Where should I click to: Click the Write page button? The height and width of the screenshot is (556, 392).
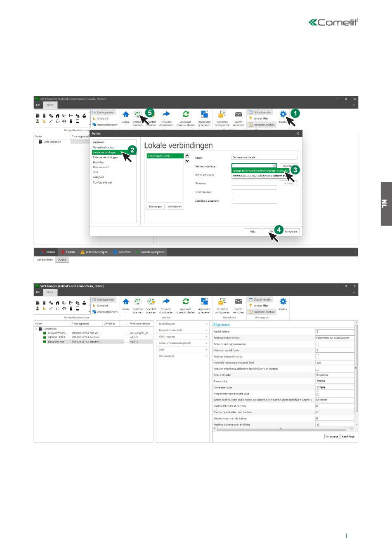(x=332, y=436)
